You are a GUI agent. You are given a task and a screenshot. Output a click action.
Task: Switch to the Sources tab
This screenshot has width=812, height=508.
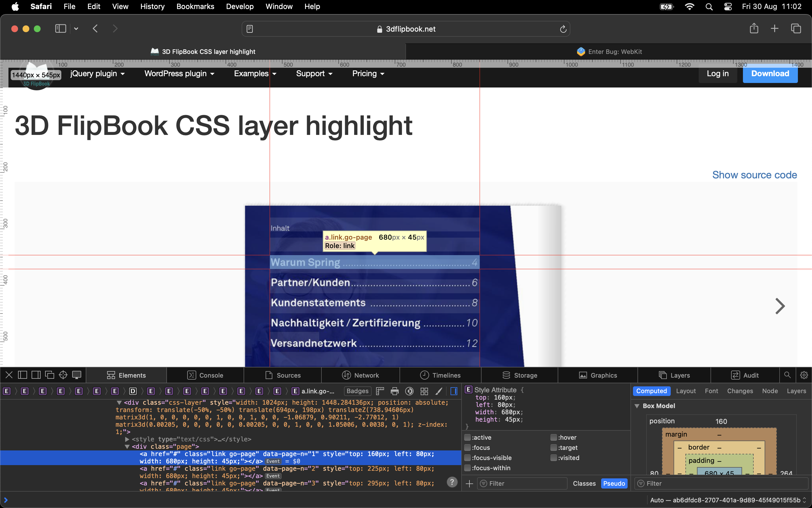(x=283, y=375)
